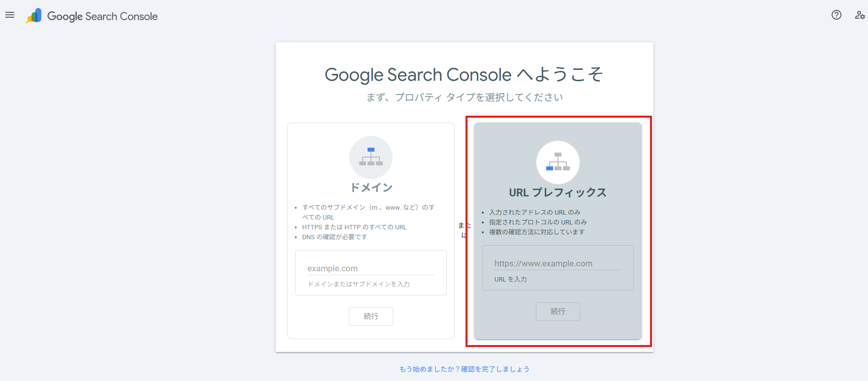Open the help question mark icon
Viewport: 868px width, 381px height.
(836, 15)
